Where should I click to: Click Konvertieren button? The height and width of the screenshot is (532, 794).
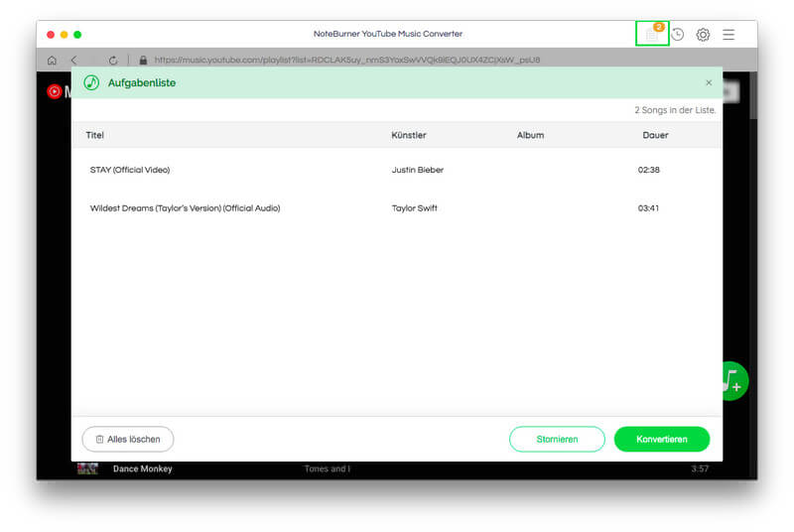point(662,439)
